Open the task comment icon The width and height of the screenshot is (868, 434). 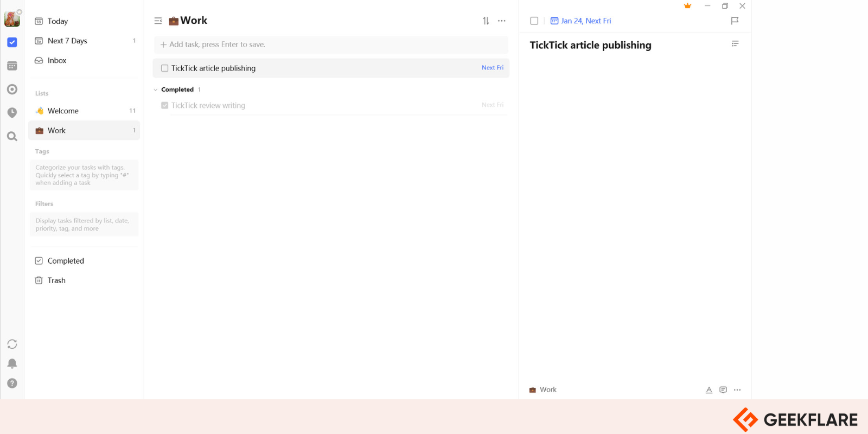pyautogui.click(x=723, y=390)
